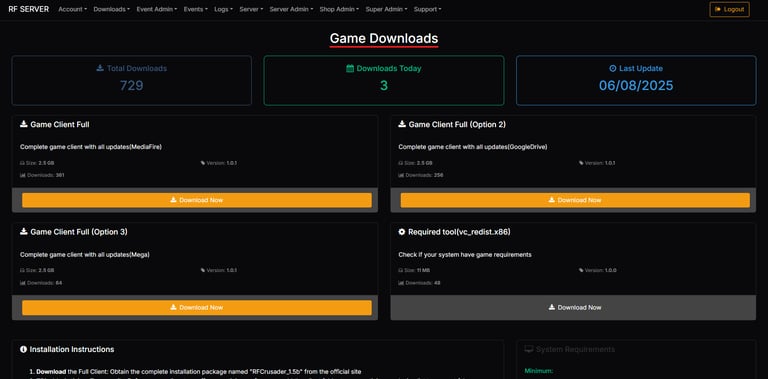Open the Support menu

[x=427, y=9]
